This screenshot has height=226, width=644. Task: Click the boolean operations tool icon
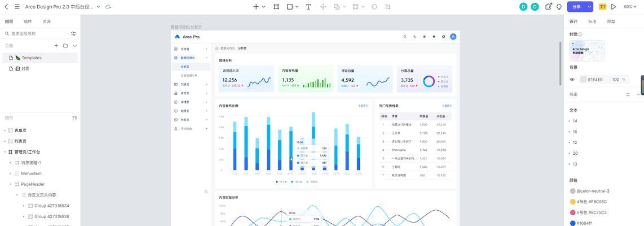point(337,7)
